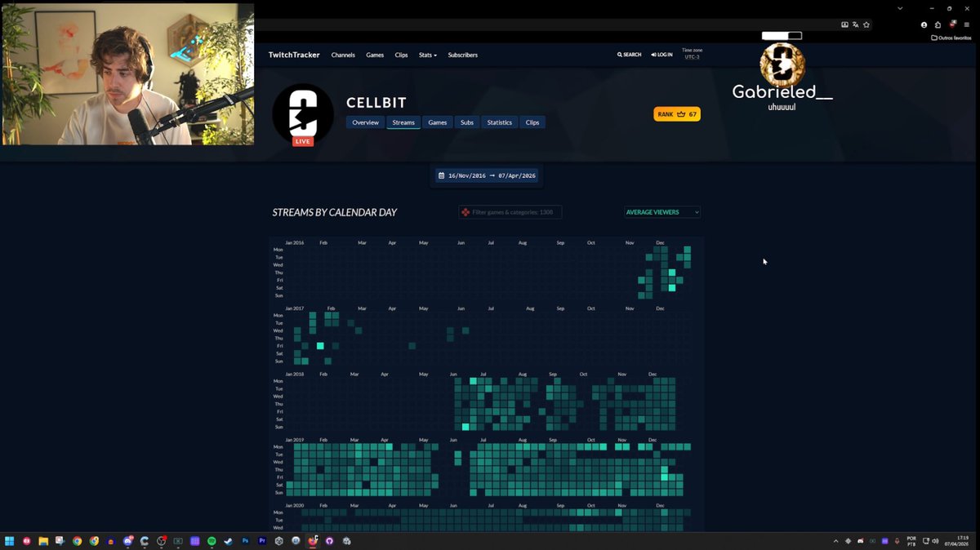Click the Log In button
Image resolution: width=980 pixels, height=550 pixels.
[662, 55]
